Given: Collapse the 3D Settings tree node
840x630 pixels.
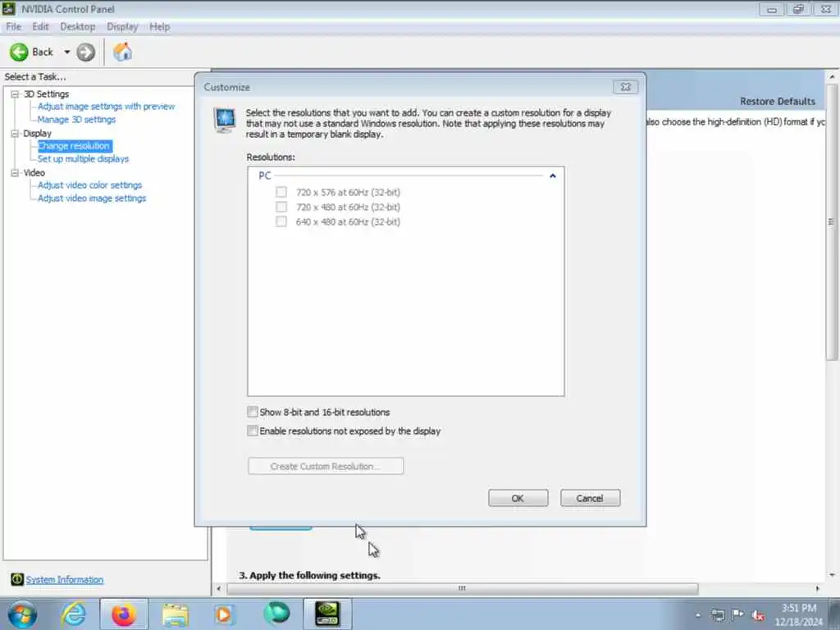Looking at the screenshot, I should point(15,94).
